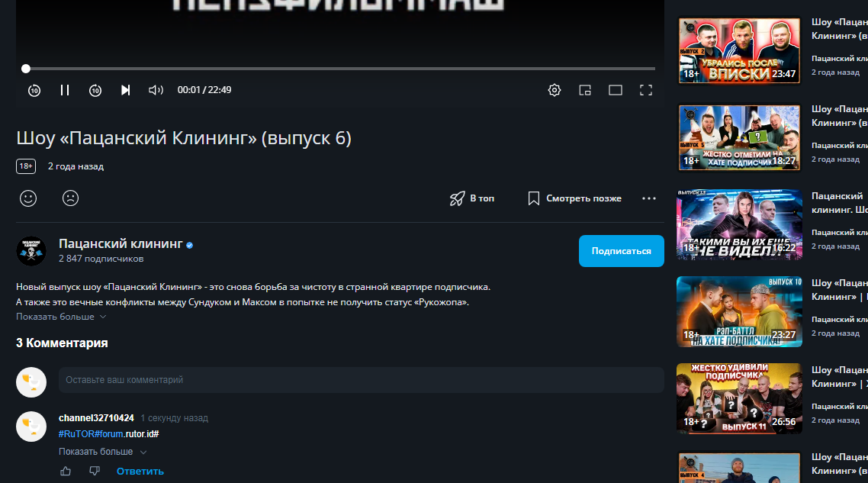
Task: Open the 23:47 Убрались после вписки thumbnail
Action: (739, 50)
